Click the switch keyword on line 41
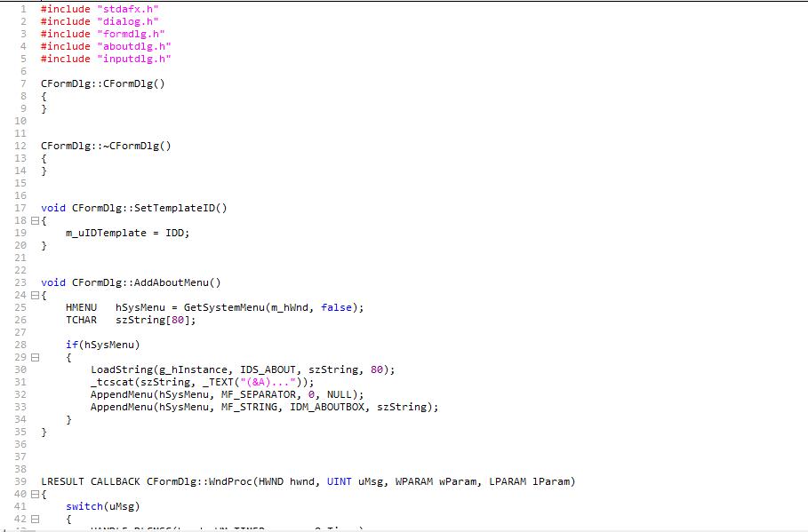 (84, 506)
